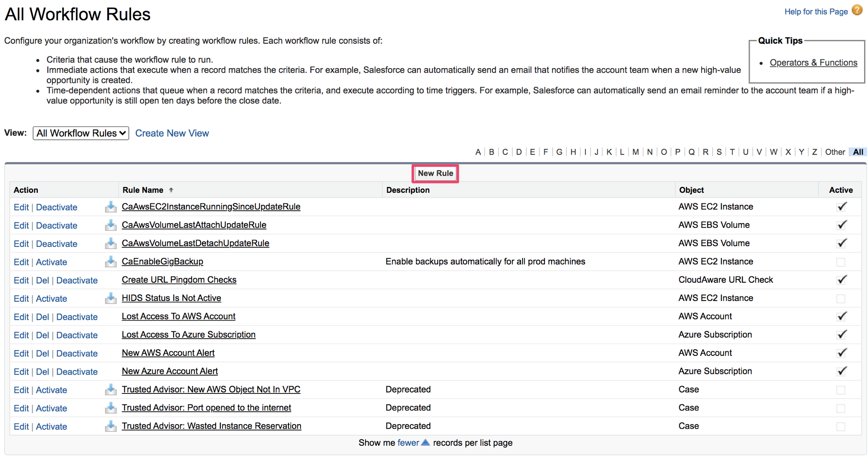Sort by the Object column header
Screen dimensions: 868x459
[691, 190]
